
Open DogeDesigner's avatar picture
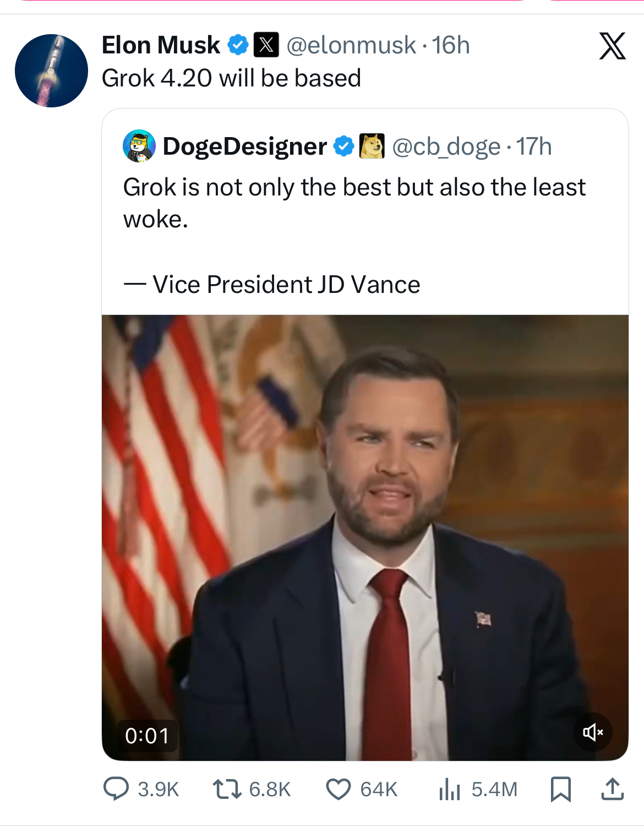139,146
